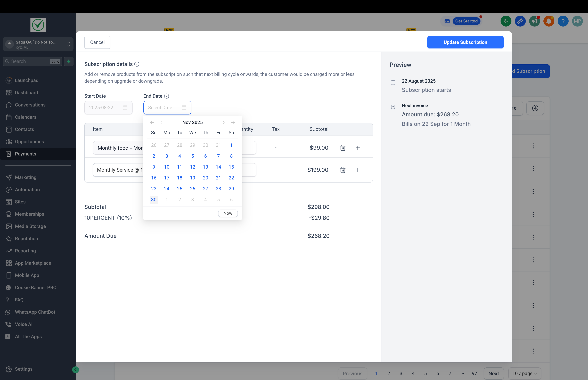The image size is (588, 380).
Task: Click the Update Subscription button
Action: coord(465,42)
